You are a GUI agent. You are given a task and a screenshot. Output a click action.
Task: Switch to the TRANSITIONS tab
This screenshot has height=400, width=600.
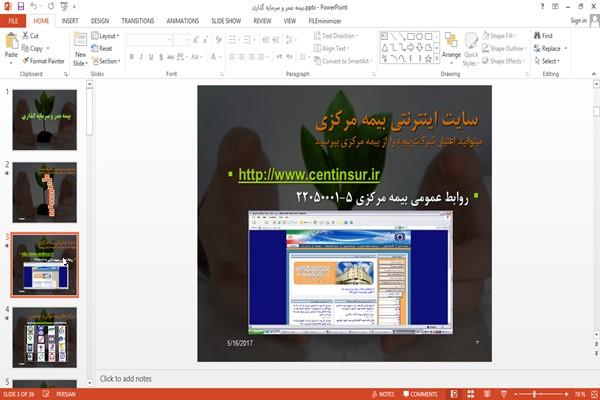click(x=138, y=21)
